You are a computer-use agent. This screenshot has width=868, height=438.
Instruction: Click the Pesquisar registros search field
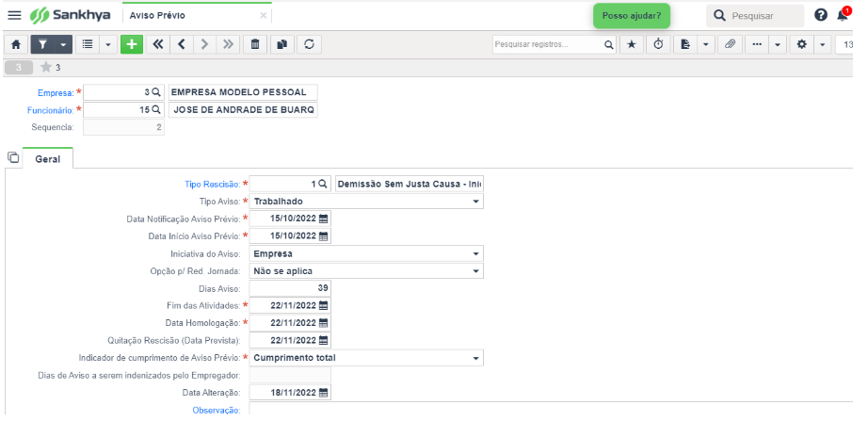548,44
